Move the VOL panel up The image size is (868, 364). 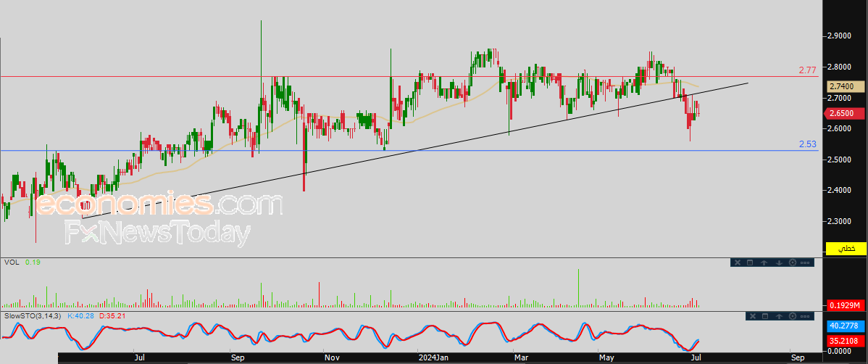[x=764, y=262]
